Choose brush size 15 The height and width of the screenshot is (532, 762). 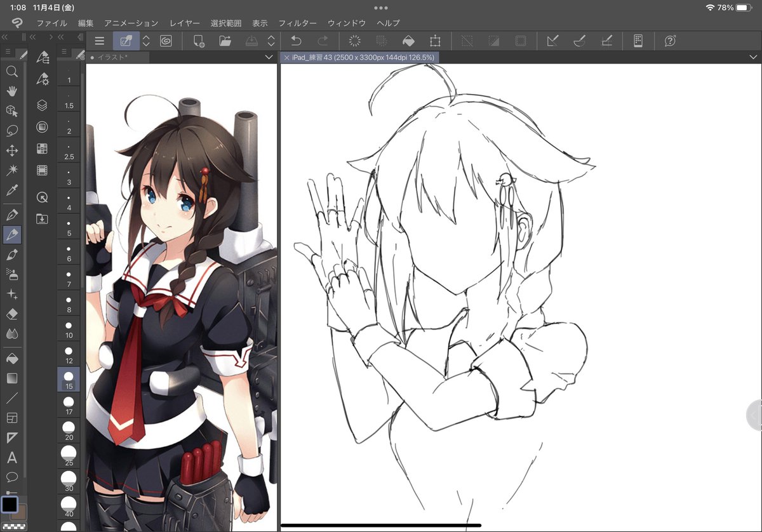(69, 379)
